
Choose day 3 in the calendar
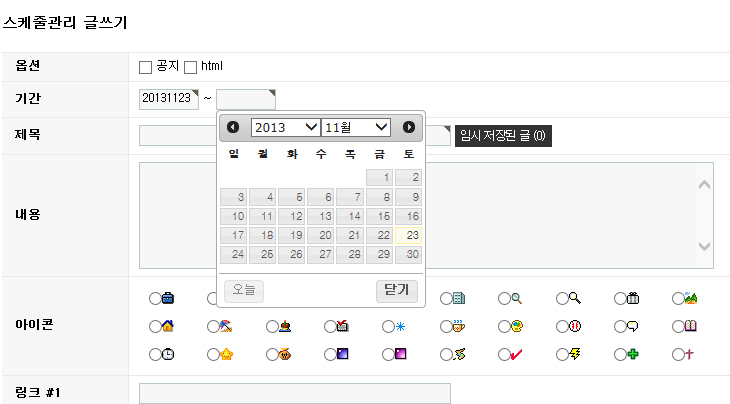pos(233,197)
